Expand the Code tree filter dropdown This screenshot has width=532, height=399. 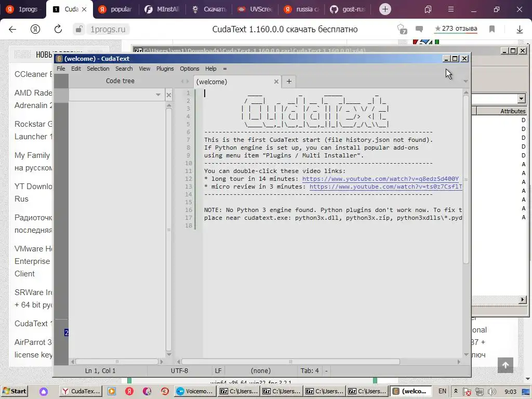pyautogui.click(x=158, y=95)
